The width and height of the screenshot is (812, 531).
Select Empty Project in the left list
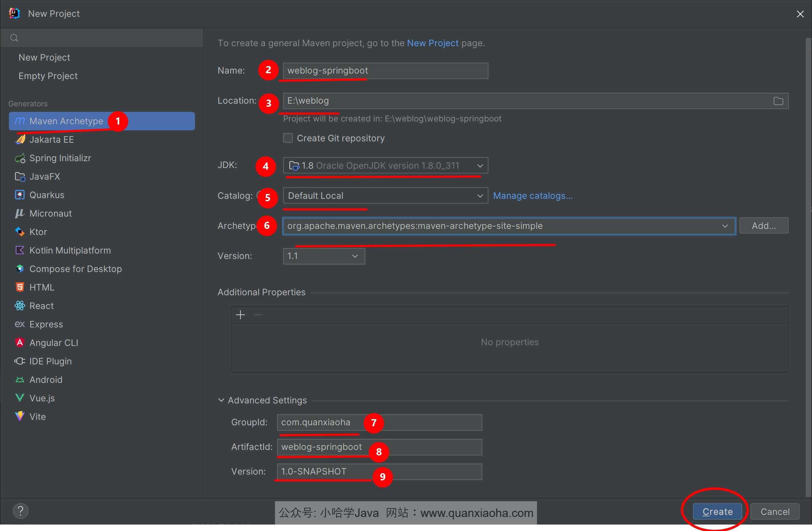tap(48, 76)
